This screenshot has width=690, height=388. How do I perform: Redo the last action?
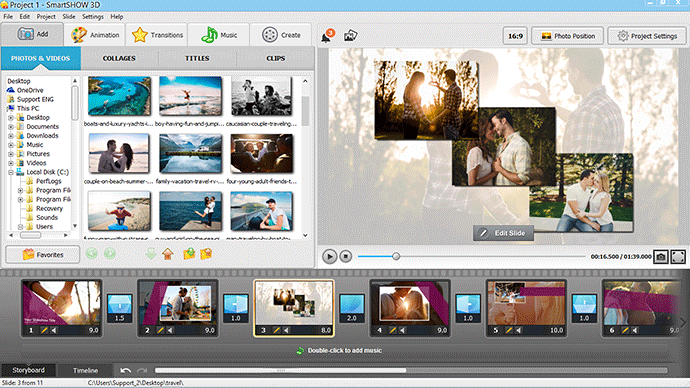coord(142,370)
